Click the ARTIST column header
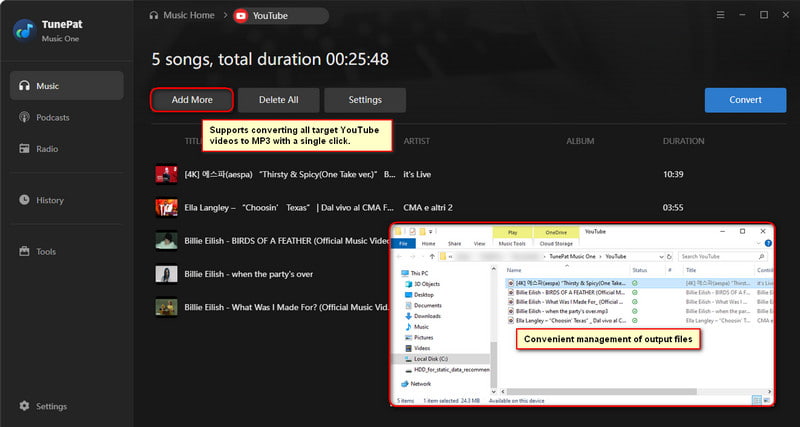800x427 pixels. (416, 141)
